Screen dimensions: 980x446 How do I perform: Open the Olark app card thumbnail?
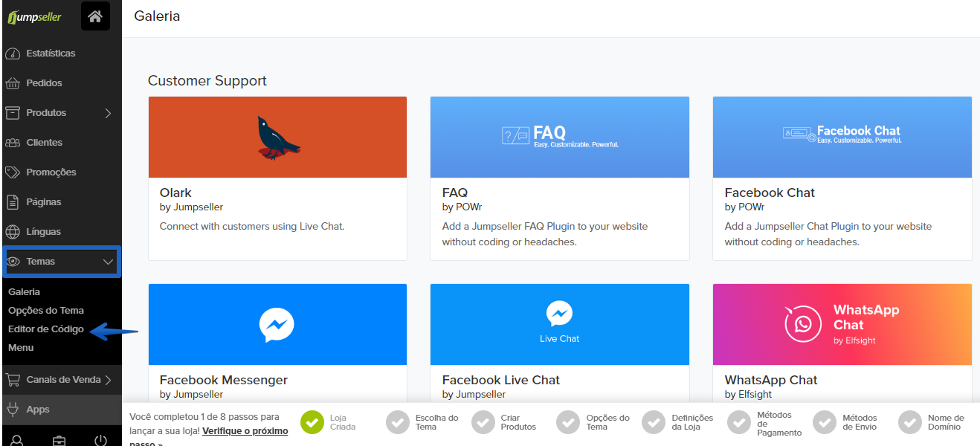coord(277,138)
